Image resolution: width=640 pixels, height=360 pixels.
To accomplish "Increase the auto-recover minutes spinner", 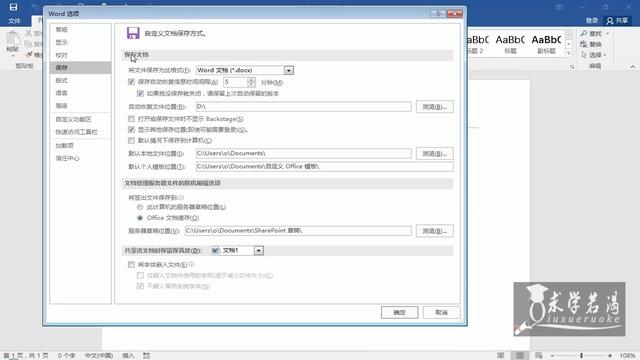I will [x=251, y=79].
